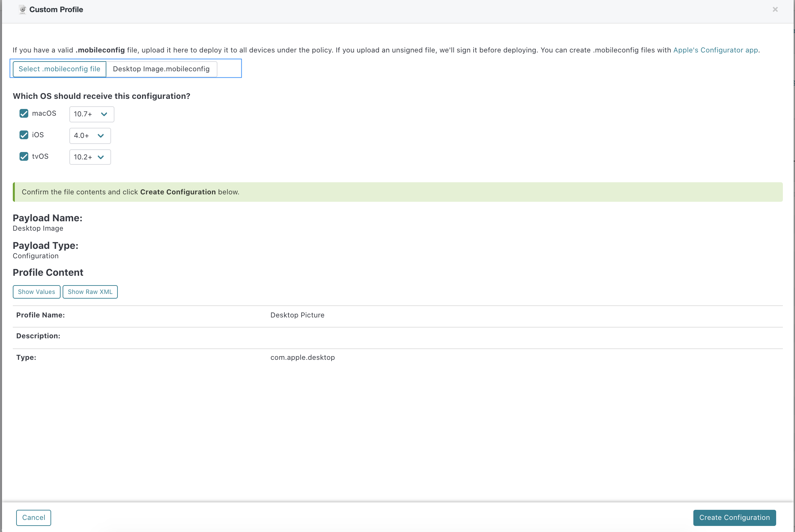Click the Description: row label
This screenshot has width=795, height=532.
click(x=38, y=336)
